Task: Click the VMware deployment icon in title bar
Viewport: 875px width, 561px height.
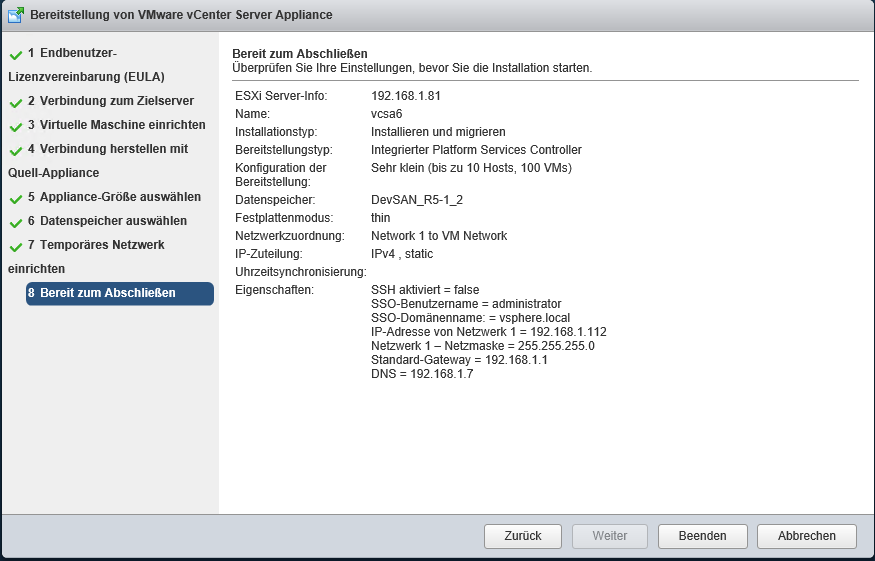Action: (x=16, y=15)
